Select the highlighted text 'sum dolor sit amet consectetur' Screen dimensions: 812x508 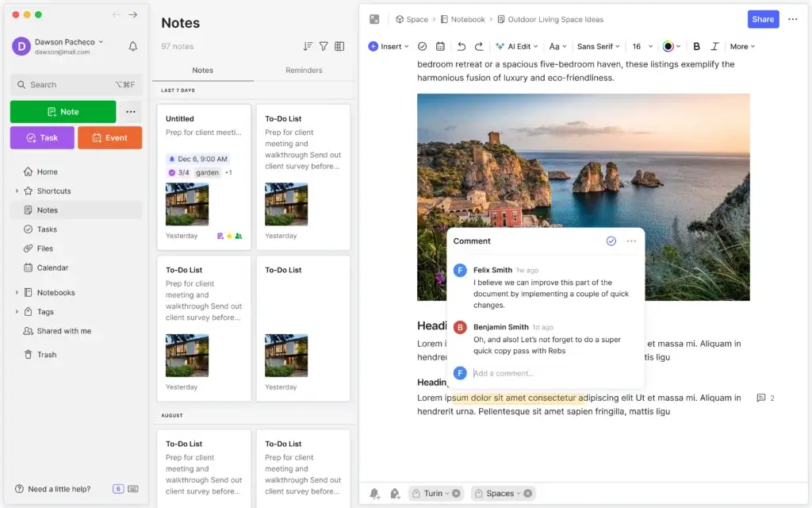click(x=517, y=398)
